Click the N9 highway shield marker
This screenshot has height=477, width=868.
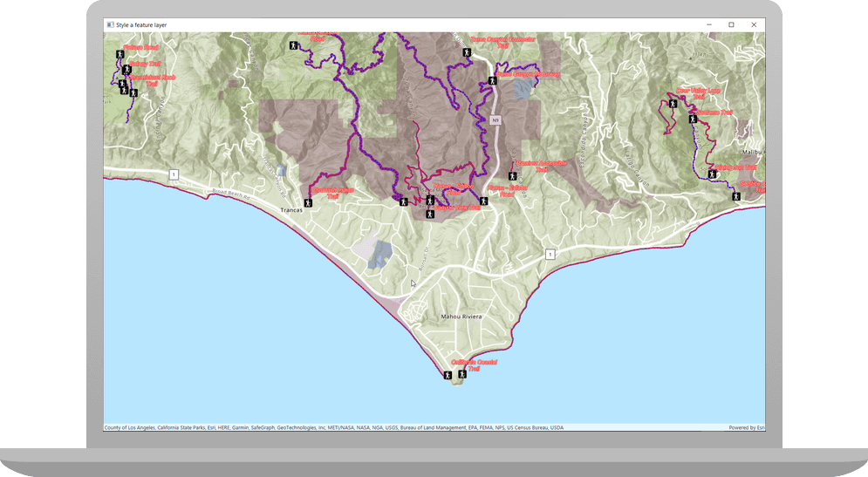click(x=494, y=119)
